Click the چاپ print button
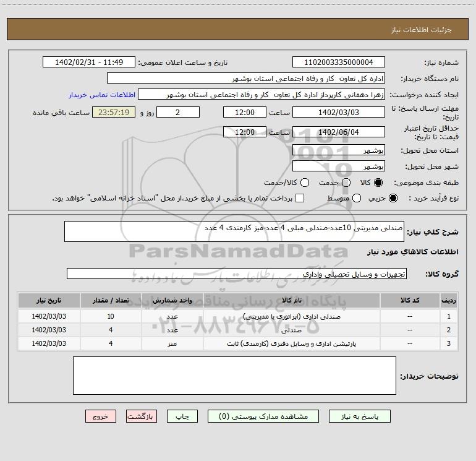 point(182,416)
